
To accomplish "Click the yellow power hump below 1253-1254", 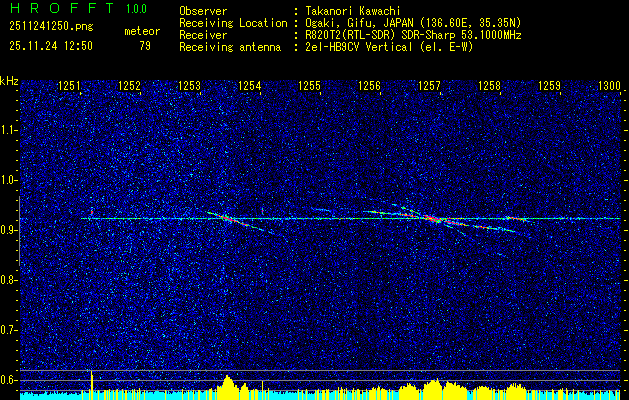I will click(228, 388).
